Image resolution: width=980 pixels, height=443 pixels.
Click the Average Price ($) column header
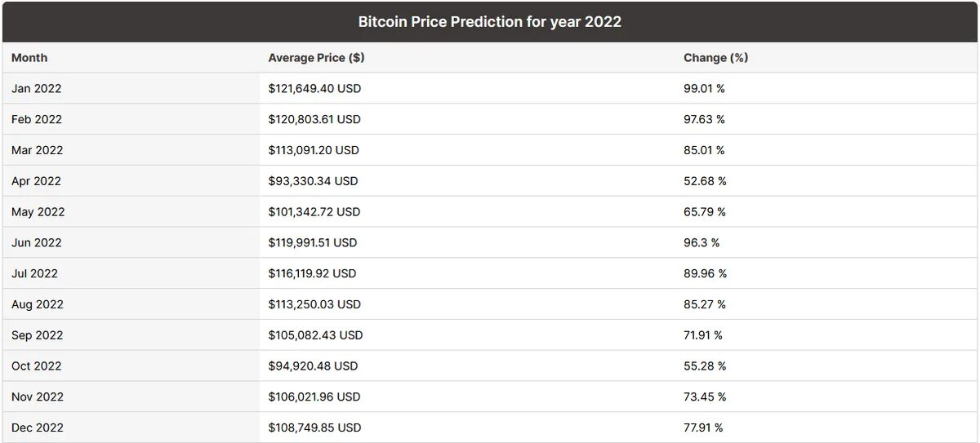pos(316,58)
